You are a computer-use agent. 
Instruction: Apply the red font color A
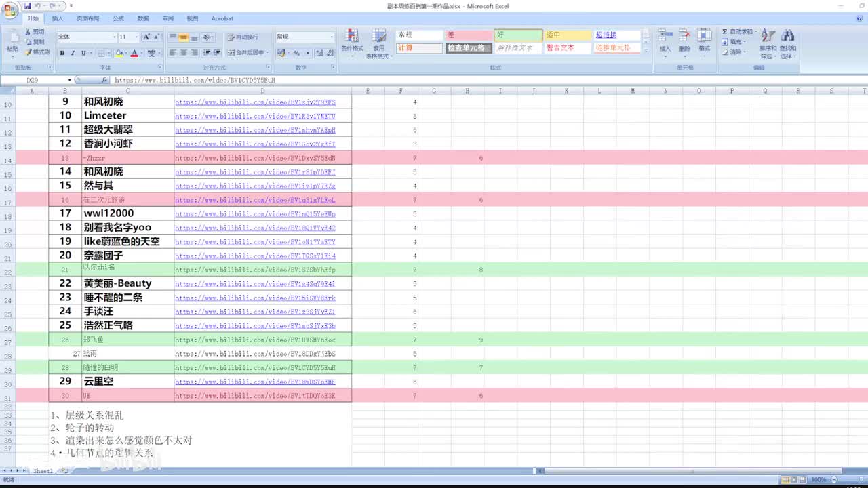[134, 53]
